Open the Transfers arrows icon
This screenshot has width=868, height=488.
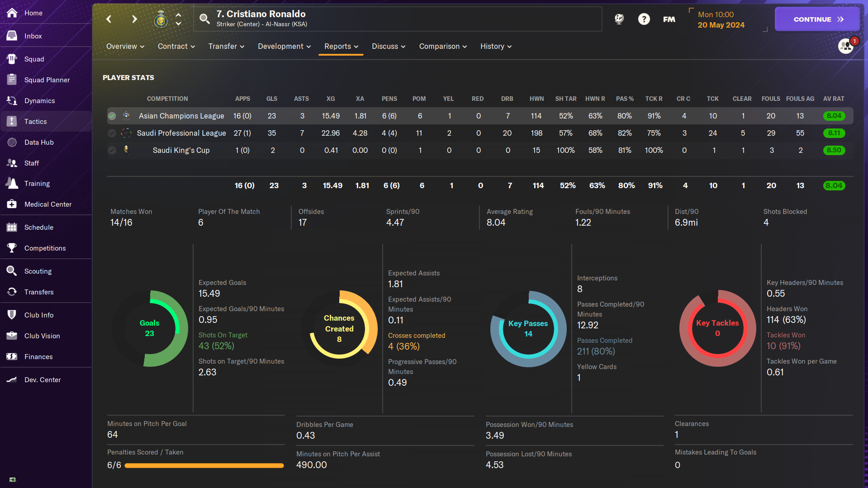(x=12, y=292)
